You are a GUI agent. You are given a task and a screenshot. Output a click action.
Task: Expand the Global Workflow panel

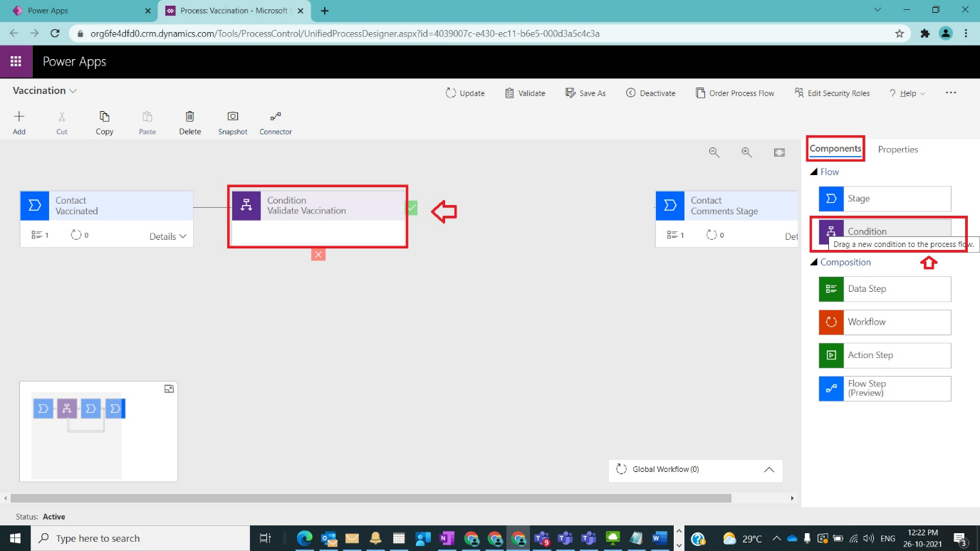768,470
